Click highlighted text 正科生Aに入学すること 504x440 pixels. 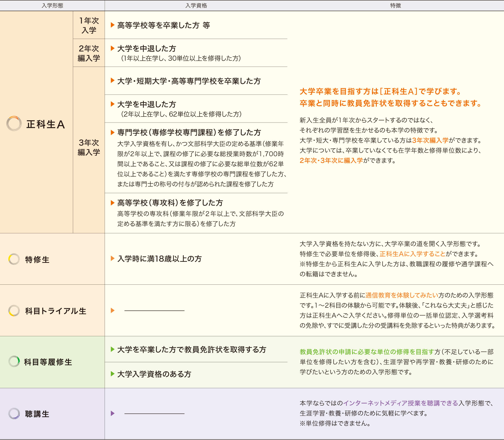point(412,254)
